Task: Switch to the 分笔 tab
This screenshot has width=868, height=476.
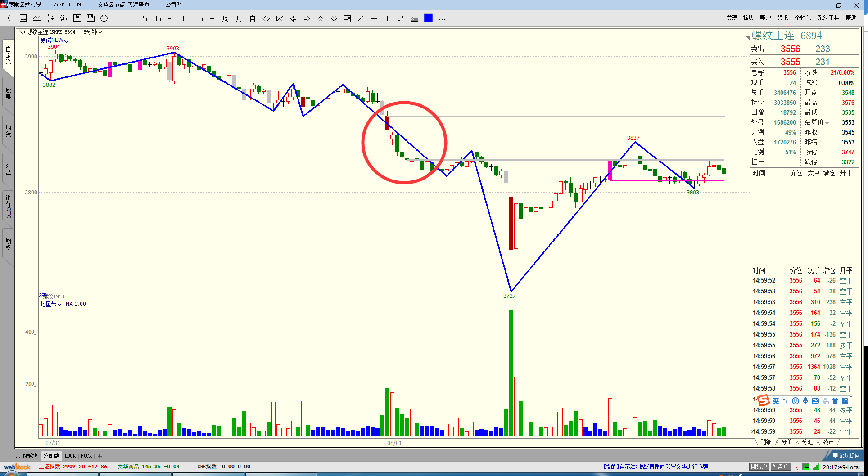Action: pyautogui.click(x=807, y=442)
